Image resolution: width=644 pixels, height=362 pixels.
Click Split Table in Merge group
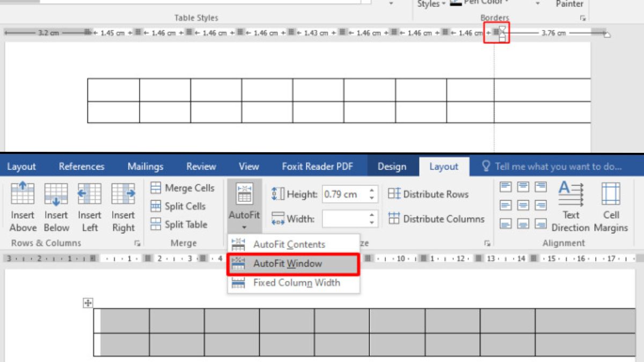pyautogui.click(x=179, y=225)
